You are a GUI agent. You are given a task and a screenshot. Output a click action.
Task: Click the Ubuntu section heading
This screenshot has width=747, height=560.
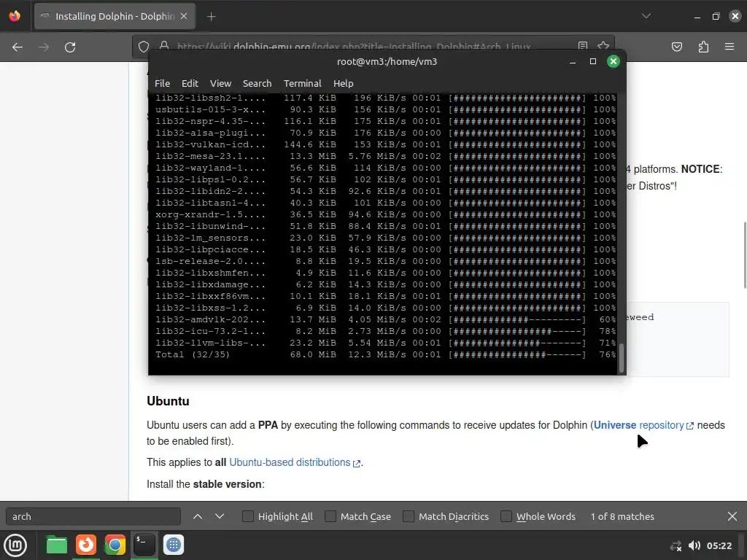click(168, 401)
